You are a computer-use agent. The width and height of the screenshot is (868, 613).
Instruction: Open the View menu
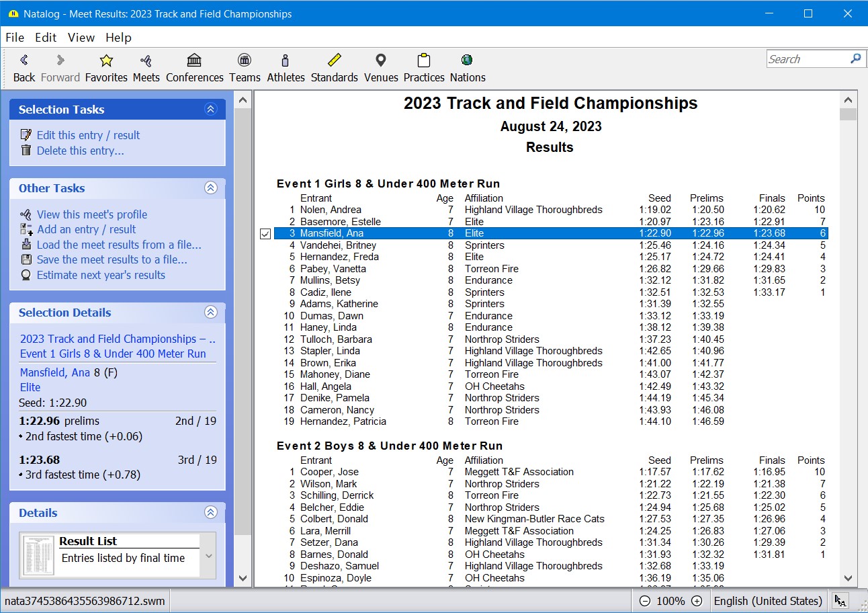coord(81,38)
